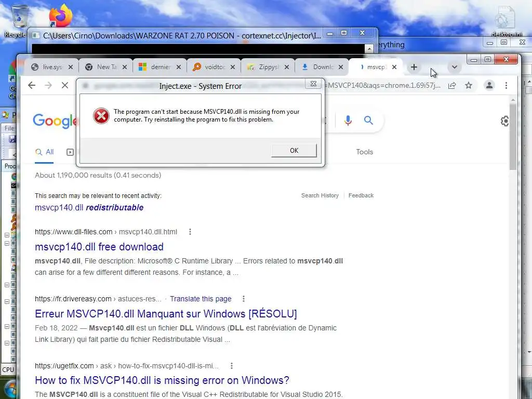
Task: Expand the Chrome tab search chevron
Action: 454,67
